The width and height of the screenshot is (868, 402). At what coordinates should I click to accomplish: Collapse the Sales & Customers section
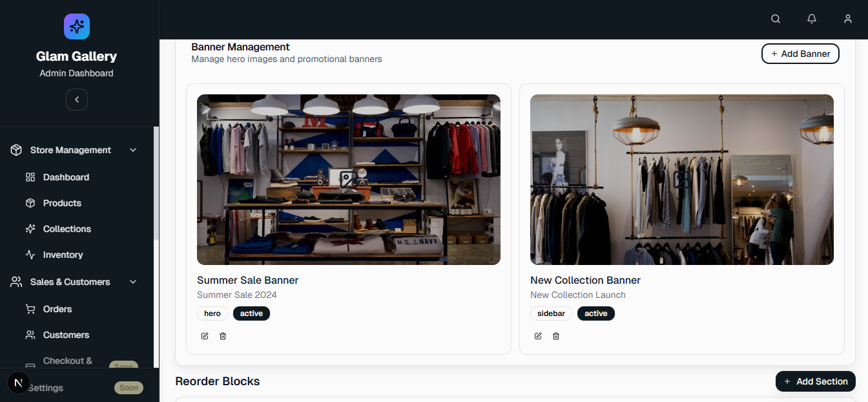[x=133, y=282]
